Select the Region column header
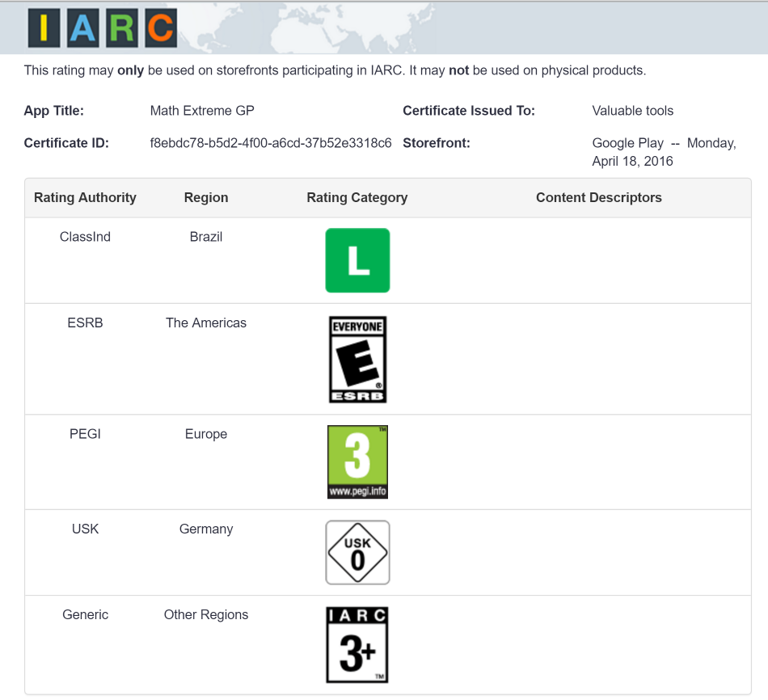The width and height of the screenshot is (768, 700). pyautogui.click(x=206, y=197)
